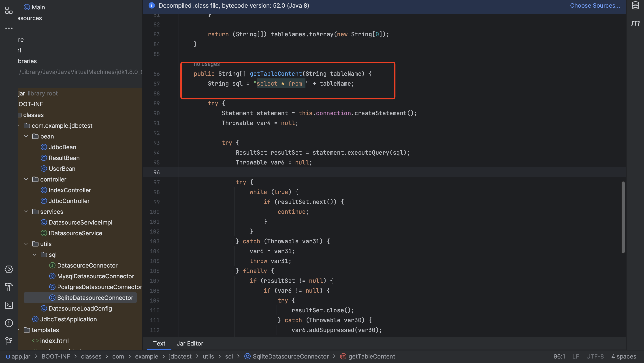This screenshot has width=644, height=363.
Task: Click createStatement call on line 90
Action: (380, 113)
